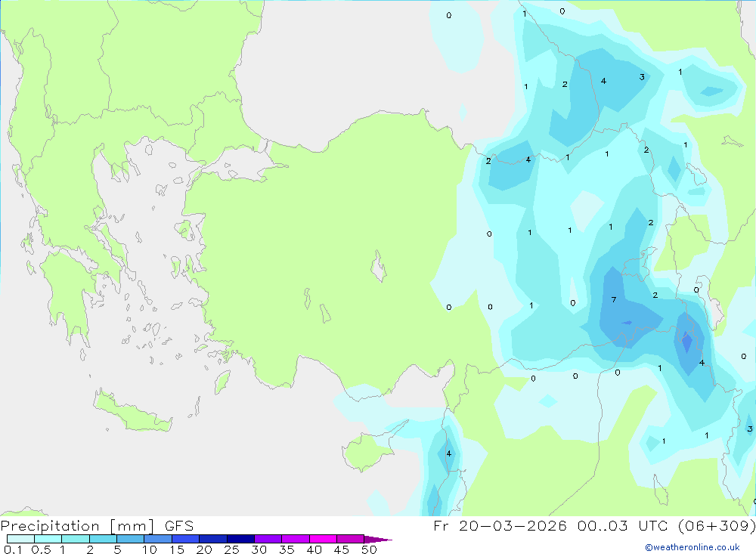
Task: Pick the 35–40 mm legend swatch
Action: point(296,539)
